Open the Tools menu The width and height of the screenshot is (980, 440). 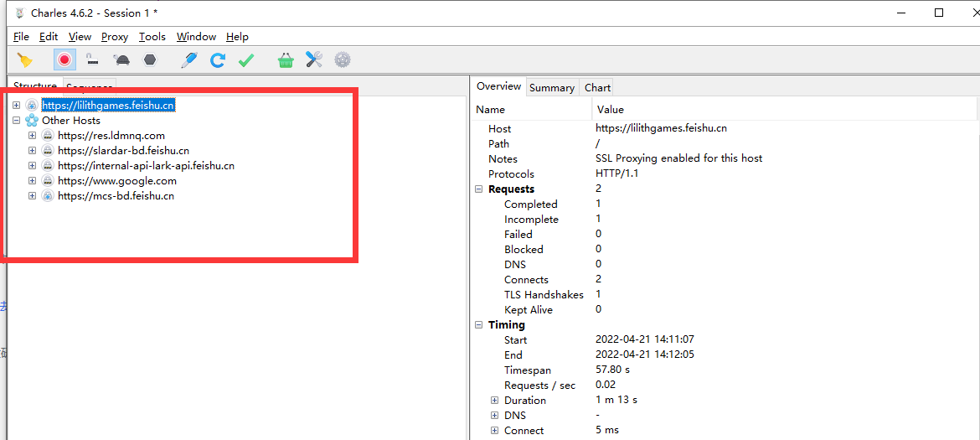click(x=152, y=37)
